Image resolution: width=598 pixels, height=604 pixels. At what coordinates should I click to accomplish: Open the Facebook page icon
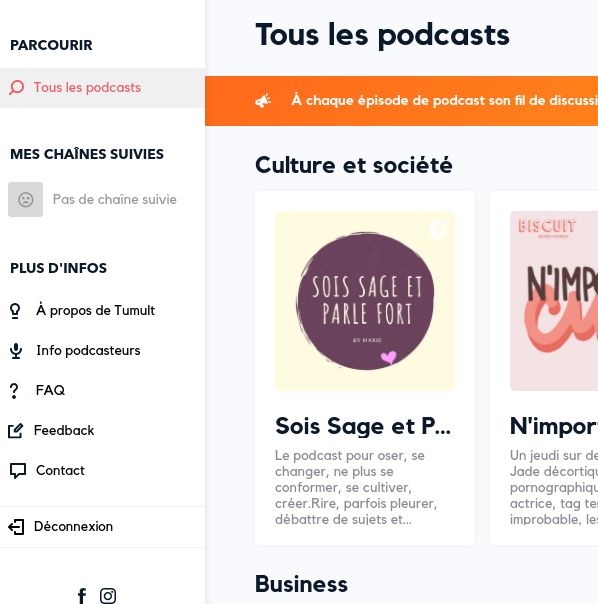(82, 596)
